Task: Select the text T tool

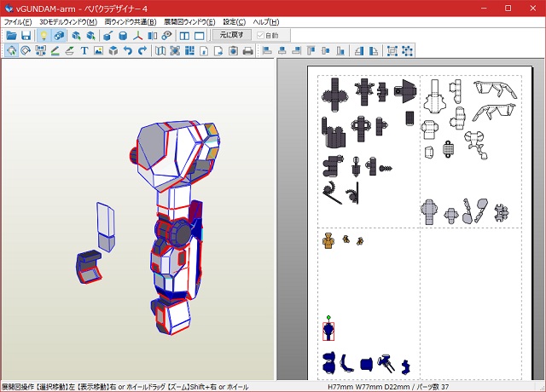Action: pyautogui.click(x=84, y=51)
